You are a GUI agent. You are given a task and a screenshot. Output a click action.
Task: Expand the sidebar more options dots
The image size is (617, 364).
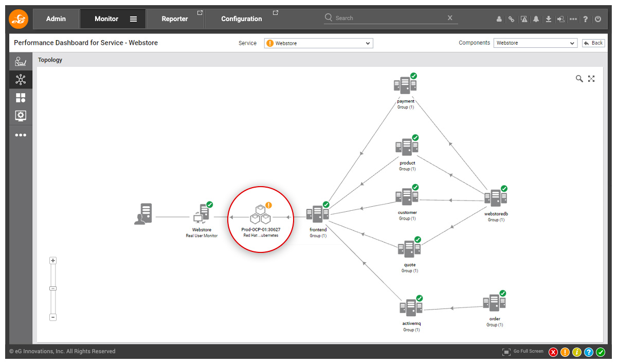click(21, 135)
